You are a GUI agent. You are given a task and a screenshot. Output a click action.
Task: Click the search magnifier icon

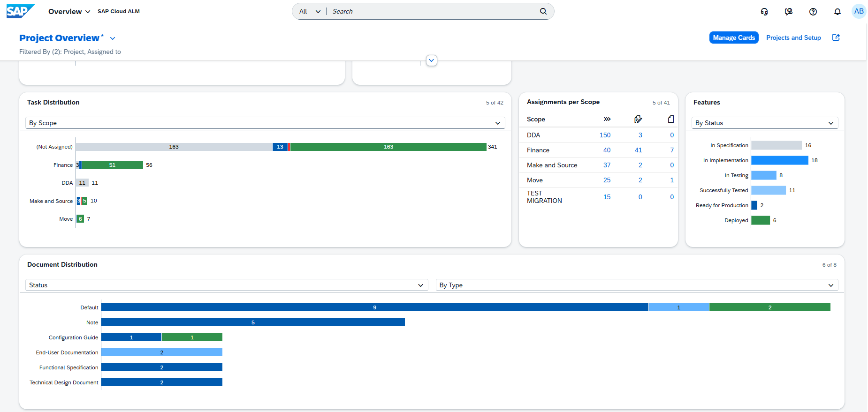click(x=543, y=11)
